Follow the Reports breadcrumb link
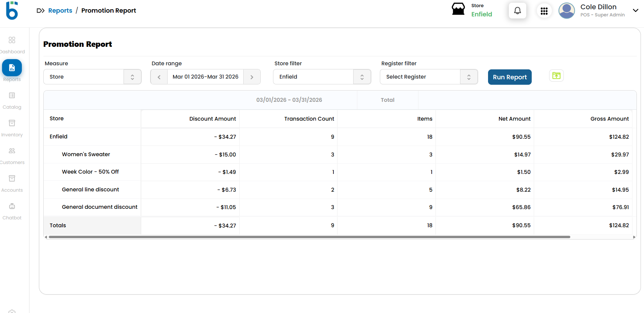 point(60,11)
